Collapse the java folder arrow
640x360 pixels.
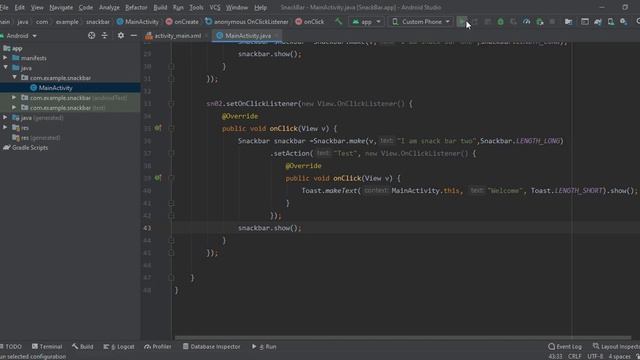tap(5, 68)
